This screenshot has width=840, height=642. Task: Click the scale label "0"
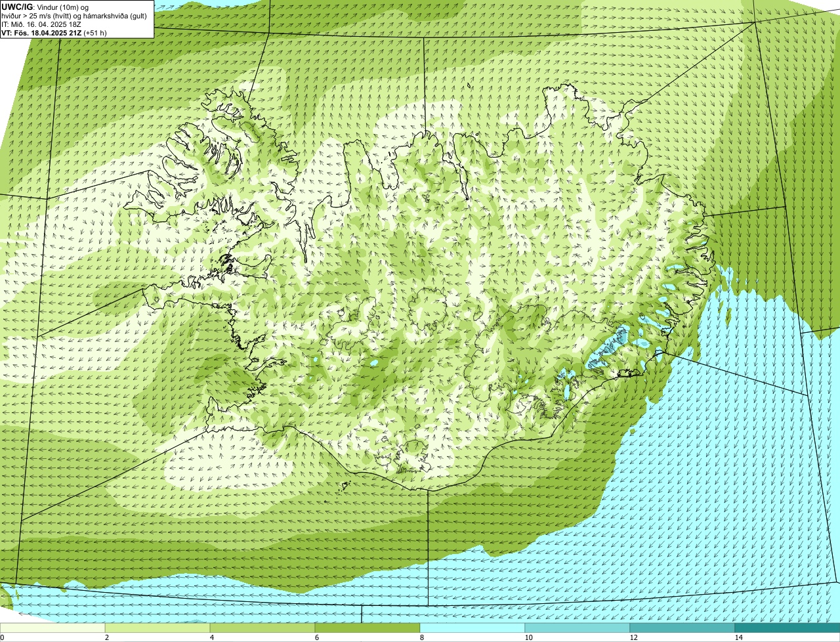(x=2, y=637)
